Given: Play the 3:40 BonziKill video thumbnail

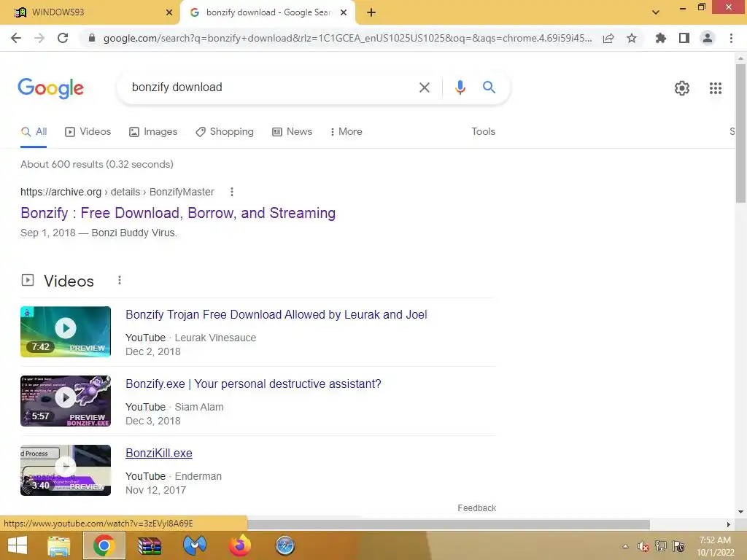Looking at the screenshot, I should tap(66, 470).
